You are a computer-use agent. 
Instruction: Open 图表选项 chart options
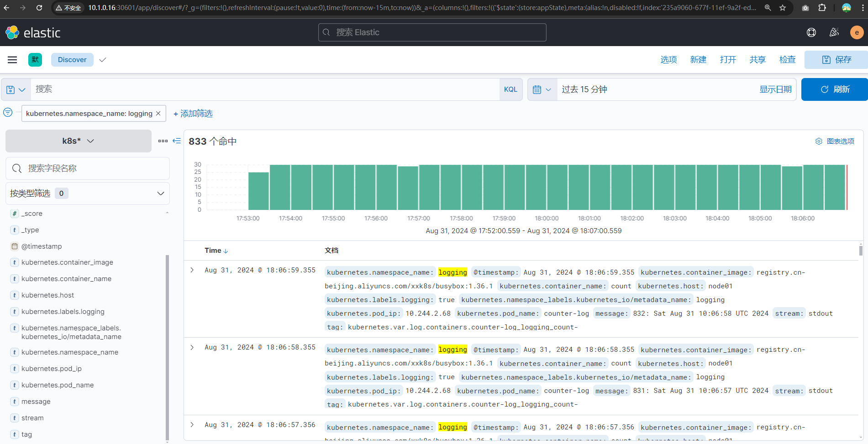[835, 141]
